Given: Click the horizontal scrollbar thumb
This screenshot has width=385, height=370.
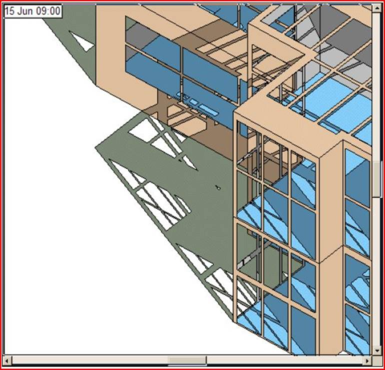Looking at the screenshot, I should [x=187, y=360].
